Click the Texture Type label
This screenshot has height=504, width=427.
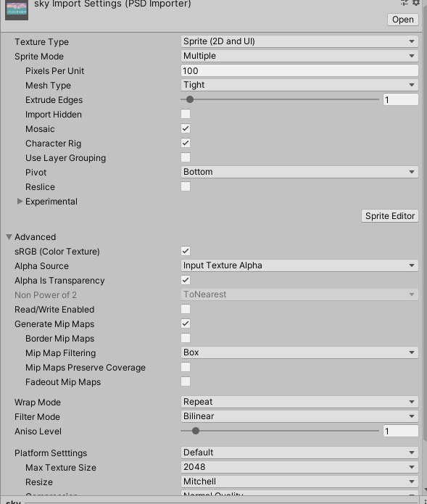click(41, 42)
